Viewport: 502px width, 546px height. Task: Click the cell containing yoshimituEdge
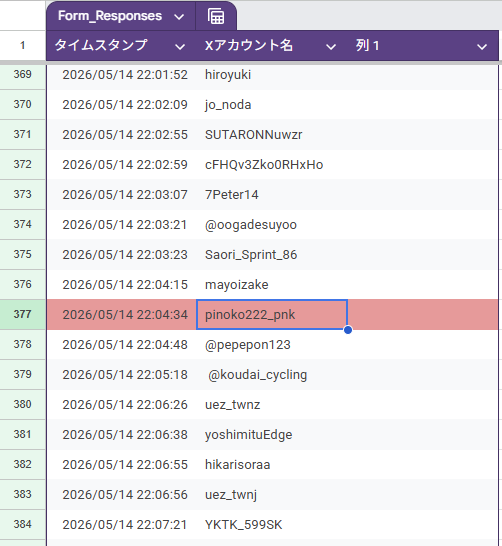(x=272, y=434)
